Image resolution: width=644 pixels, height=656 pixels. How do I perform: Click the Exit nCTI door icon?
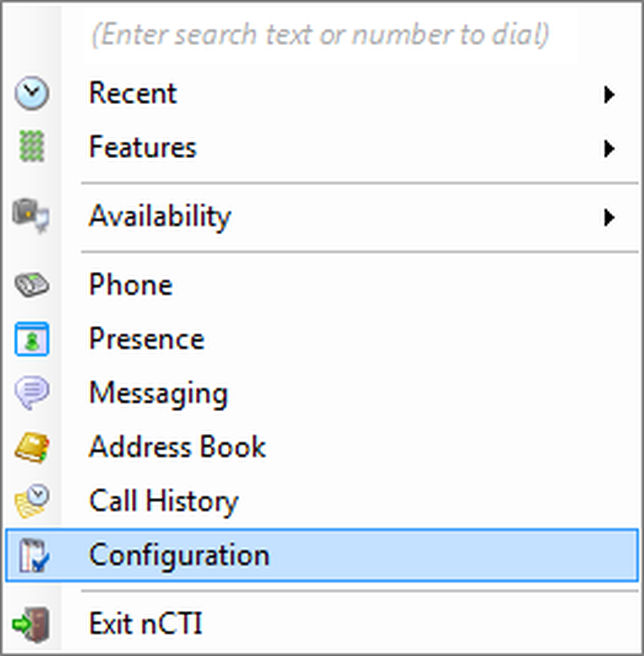pos(31,624)
